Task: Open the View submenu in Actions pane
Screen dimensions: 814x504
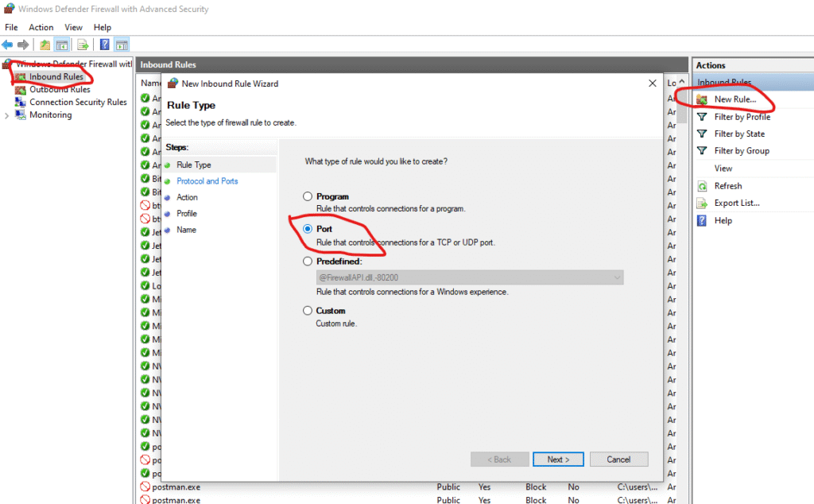Action: click(x=723, y=169)
